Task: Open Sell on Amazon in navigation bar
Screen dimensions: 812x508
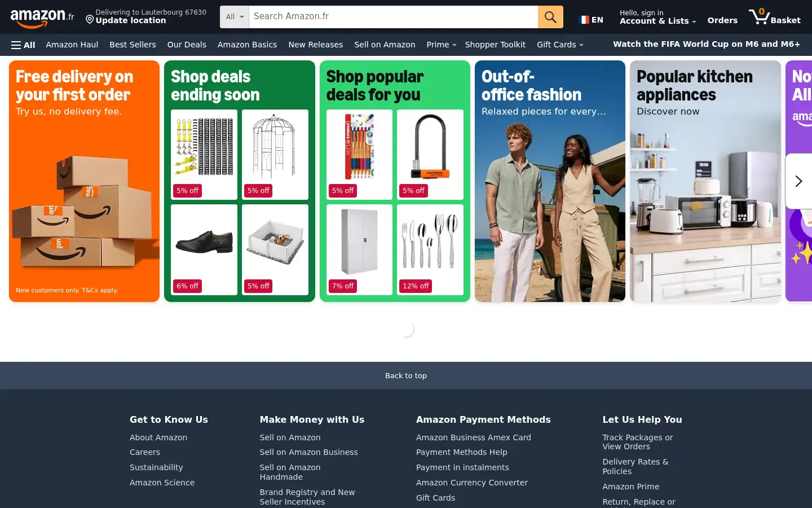Action: coord(385,45)
